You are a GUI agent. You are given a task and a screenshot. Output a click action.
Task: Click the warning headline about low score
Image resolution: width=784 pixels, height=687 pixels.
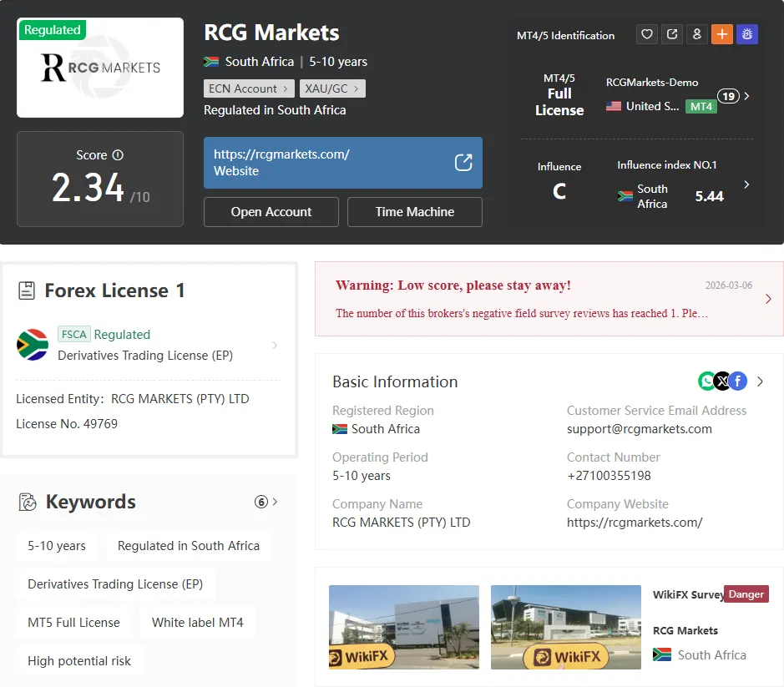click(453, 285)
